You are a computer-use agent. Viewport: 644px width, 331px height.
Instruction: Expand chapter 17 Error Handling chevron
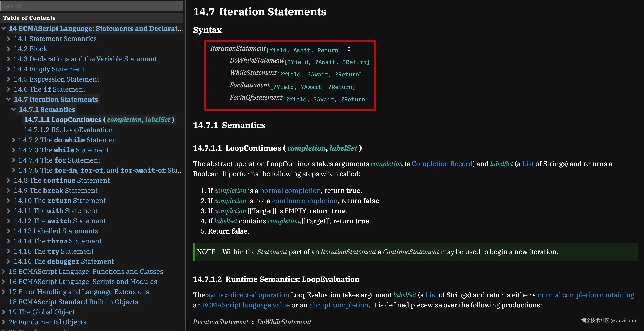[4, 292]
